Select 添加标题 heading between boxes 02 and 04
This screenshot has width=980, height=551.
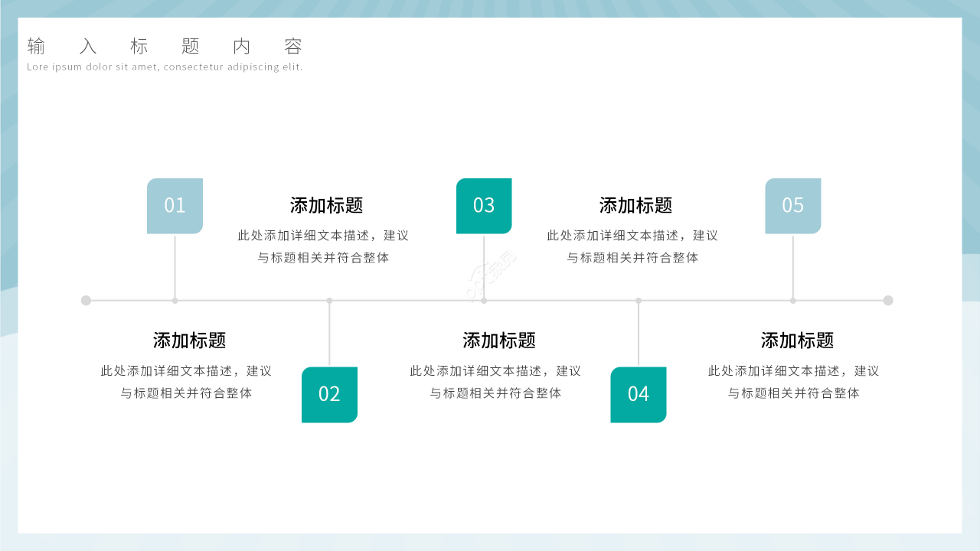[499, 341]
